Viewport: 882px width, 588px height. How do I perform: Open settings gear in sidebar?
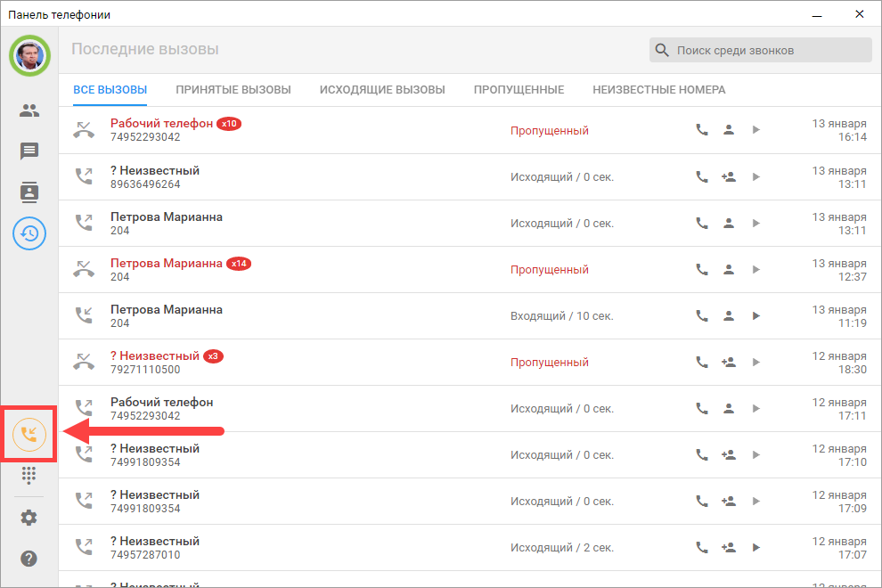point(29,517)
